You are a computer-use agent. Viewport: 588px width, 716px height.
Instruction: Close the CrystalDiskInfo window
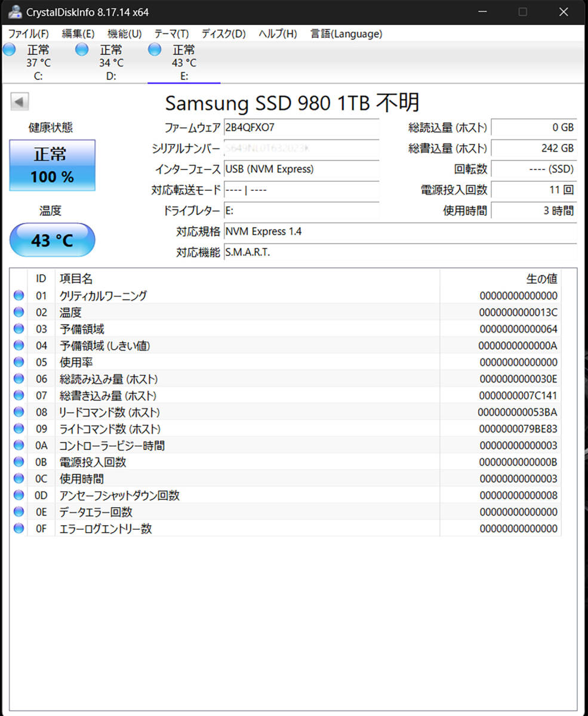[x=564, y=12]
